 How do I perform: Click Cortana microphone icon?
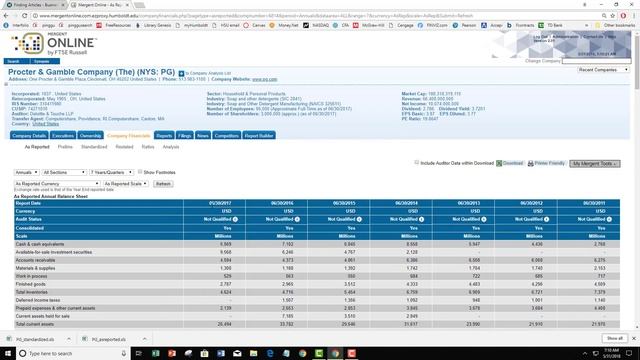pyautogui.click(x=124, y=353)
